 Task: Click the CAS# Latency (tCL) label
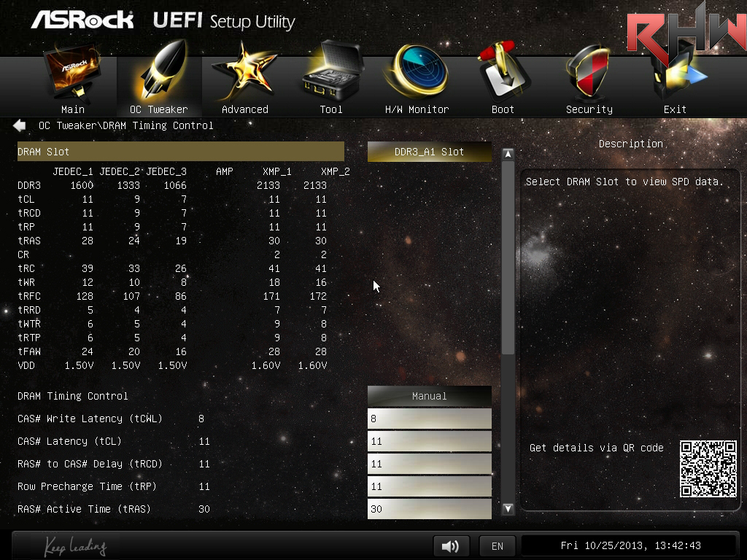click(69, 441)
